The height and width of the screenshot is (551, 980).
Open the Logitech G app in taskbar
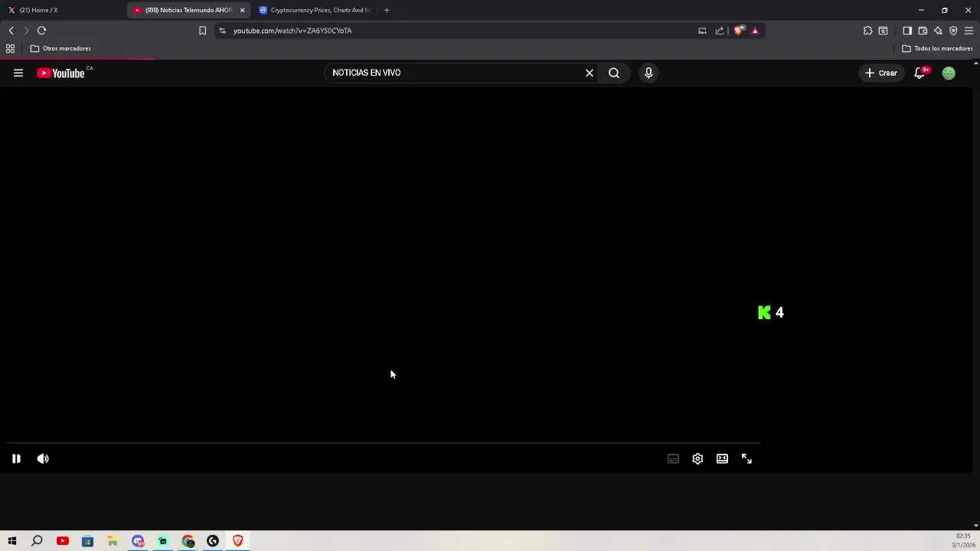click(213, 541)
